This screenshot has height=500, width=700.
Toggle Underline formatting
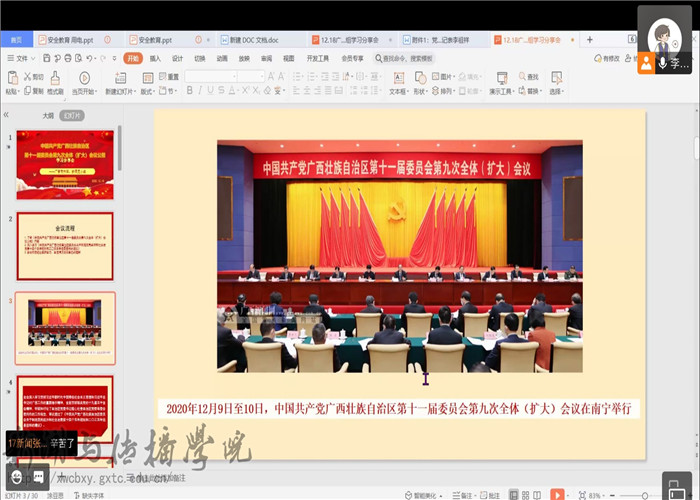(x=210, y=91)
